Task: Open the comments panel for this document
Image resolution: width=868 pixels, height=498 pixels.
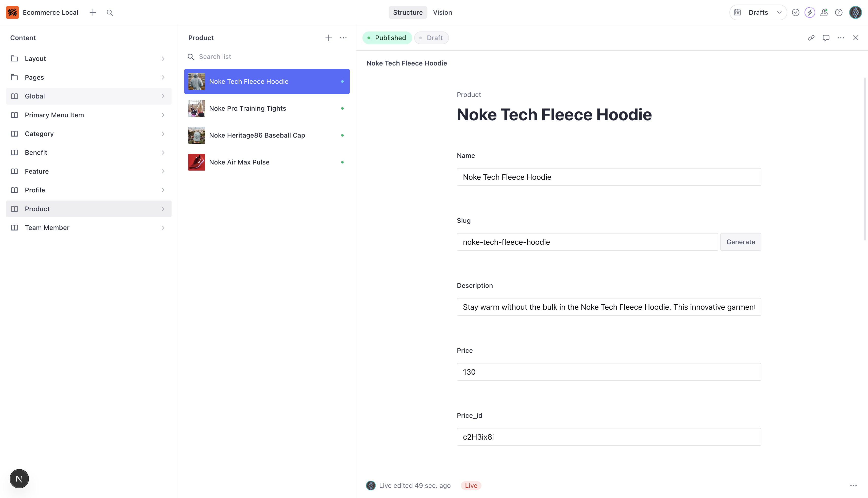Action: tap(826, 38)
